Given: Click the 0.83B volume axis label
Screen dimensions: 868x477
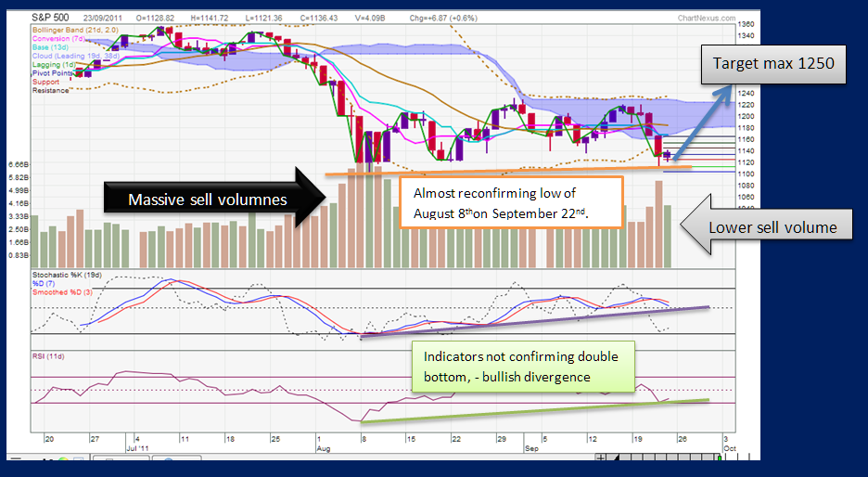Looking at the screenshot, I should 19,255.
